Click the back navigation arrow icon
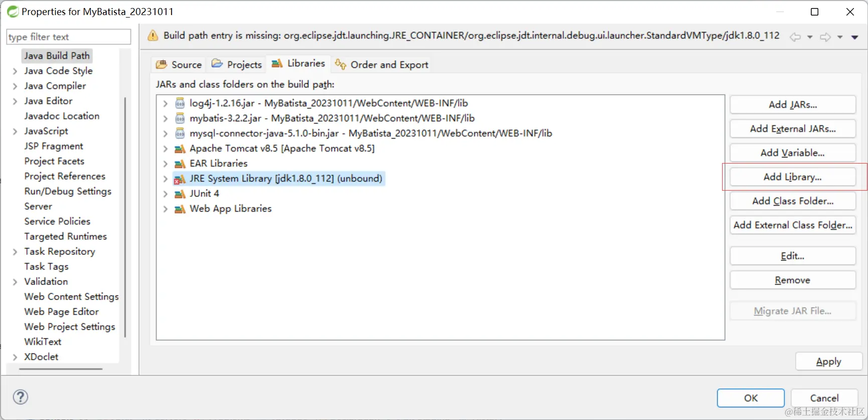868x420 pixels. click(x=795, y=37)
